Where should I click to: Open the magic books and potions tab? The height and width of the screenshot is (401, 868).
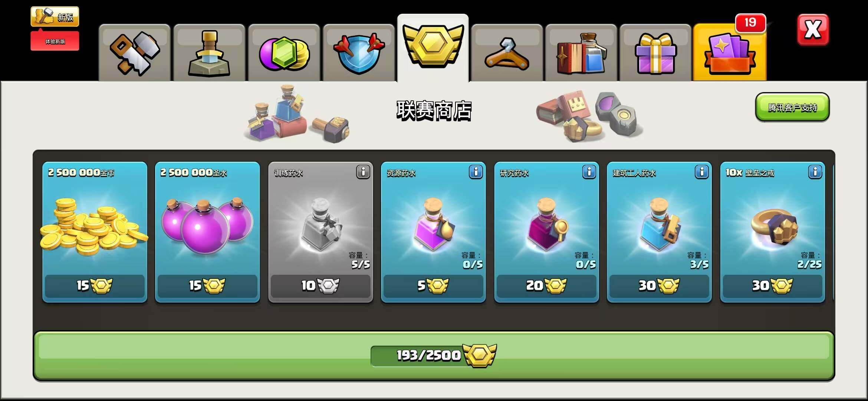(581, 53)
